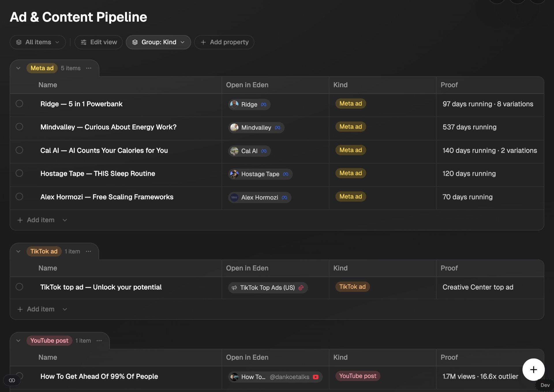
Task: Click the Cal AI avatar thumbnail
Action: [234, 151]
